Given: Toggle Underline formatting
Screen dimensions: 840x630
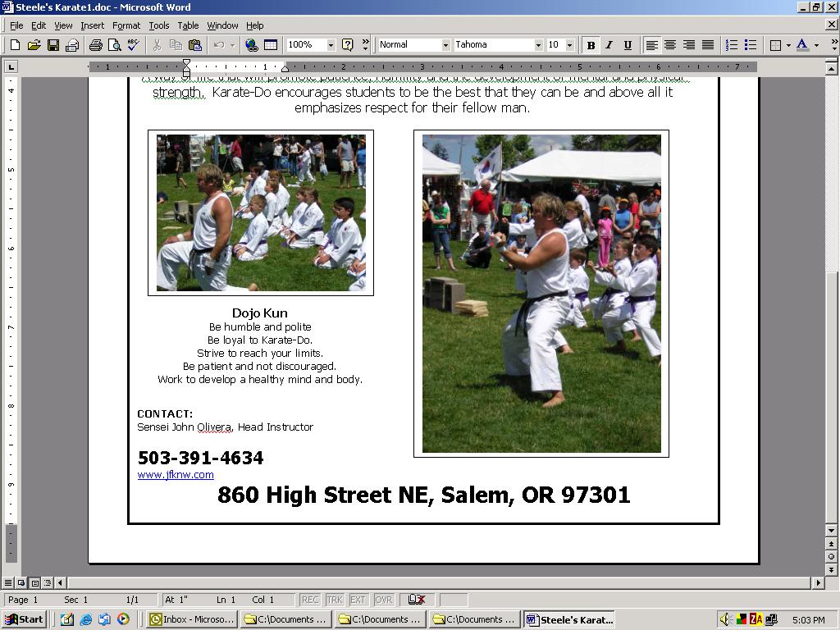Looking at the screenshot, I should pyautogui.click(x=628, y=45).
